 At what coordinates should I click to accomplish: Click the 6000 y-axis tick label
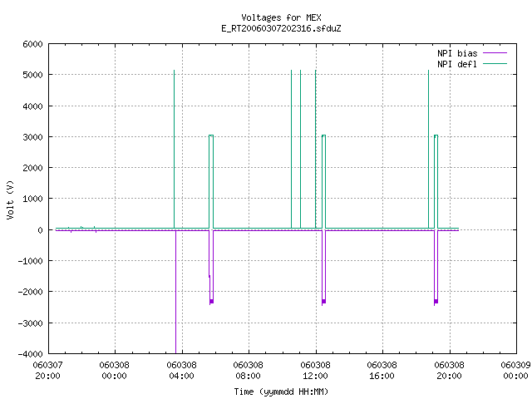(x=33, y=44)
